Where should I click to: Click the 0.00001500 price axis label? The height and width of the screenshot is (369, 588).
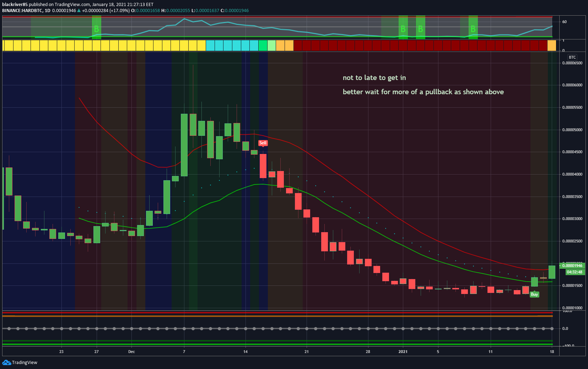[572, 285]
